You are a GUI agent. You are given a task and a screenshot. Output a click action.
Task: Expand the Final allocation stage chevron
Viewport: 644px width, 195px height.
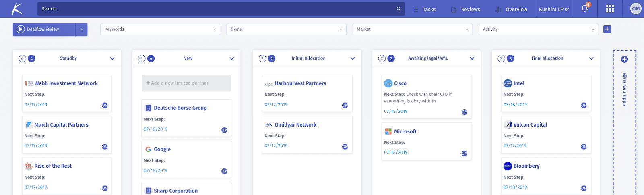591,58
